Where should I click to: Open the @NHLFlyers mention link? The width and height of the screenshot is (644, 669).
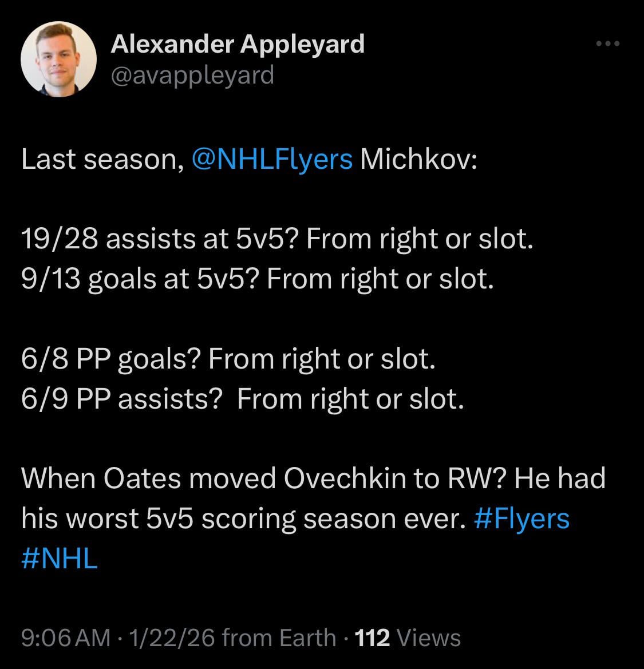(272, 159)
